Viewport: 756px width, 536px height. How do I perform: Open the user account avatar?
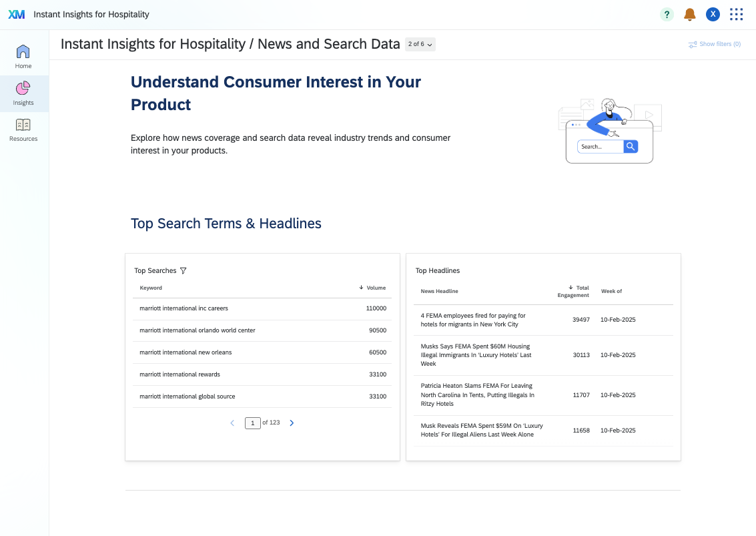(x=713, y=14)
